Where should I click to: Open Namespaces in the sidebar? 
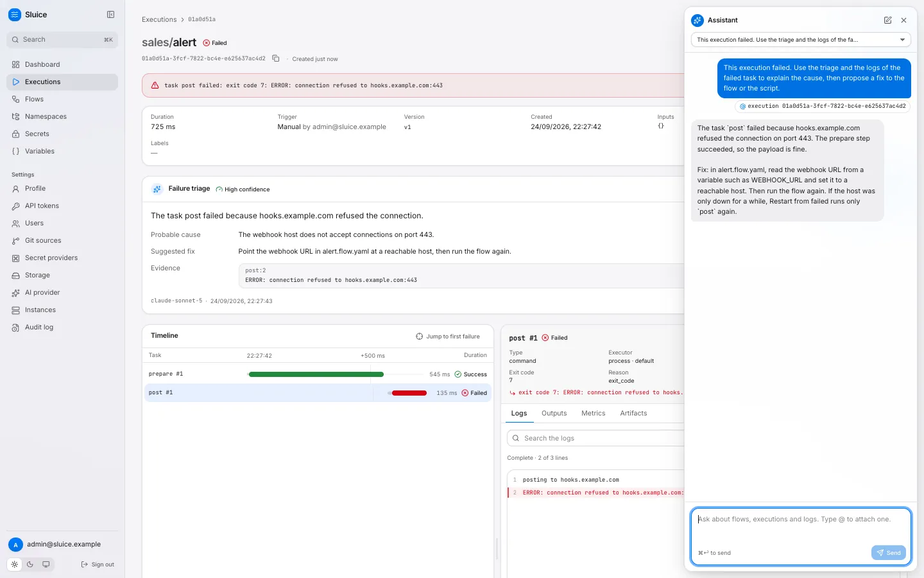62,116
